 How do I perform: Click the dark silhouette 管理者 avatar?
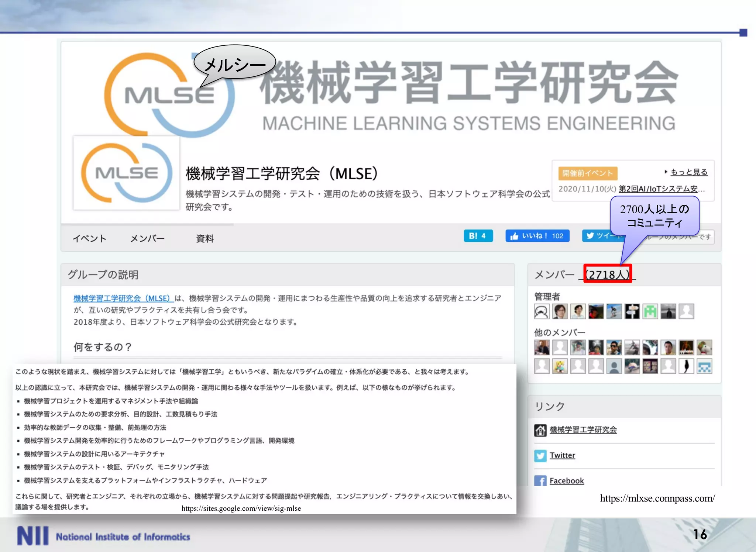pyautogui.click(x=668, y=311)
